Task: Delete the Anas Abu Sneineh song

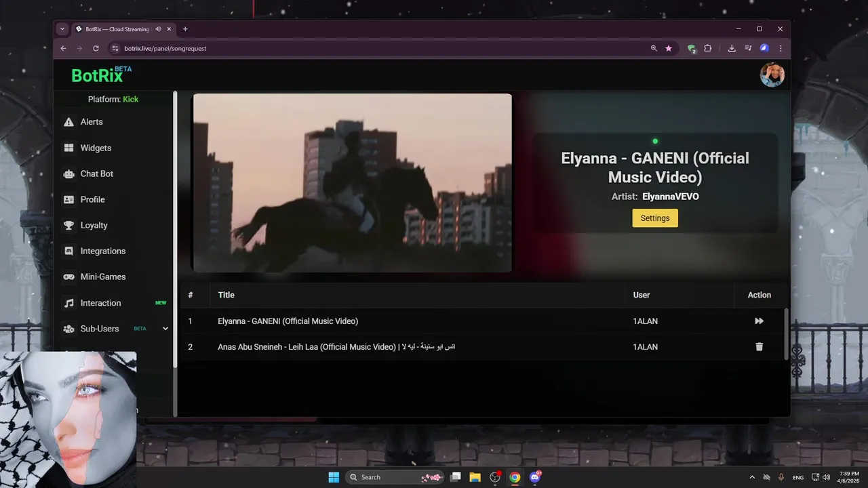Action: coord(759,347)
